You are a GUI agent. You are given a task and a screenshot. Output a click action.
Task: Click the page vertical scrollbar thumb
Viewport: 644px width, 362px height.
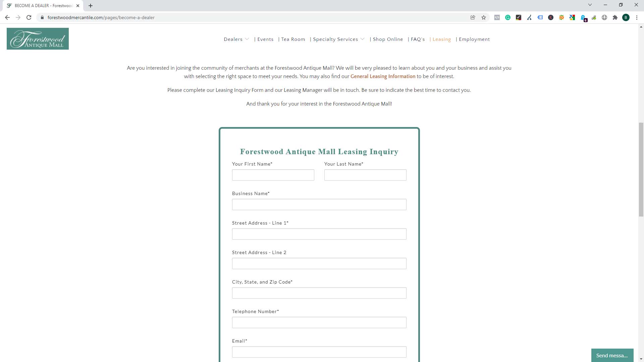click(641, 170)
